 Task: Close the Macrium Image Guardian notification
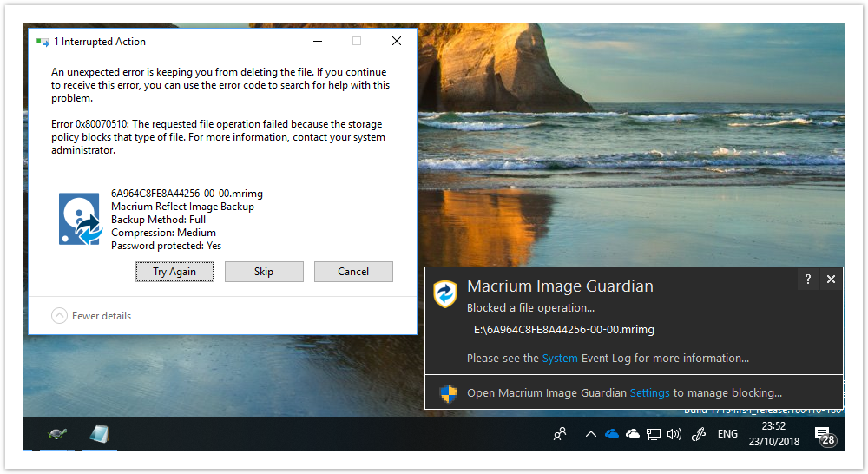(x=831, y=279)
